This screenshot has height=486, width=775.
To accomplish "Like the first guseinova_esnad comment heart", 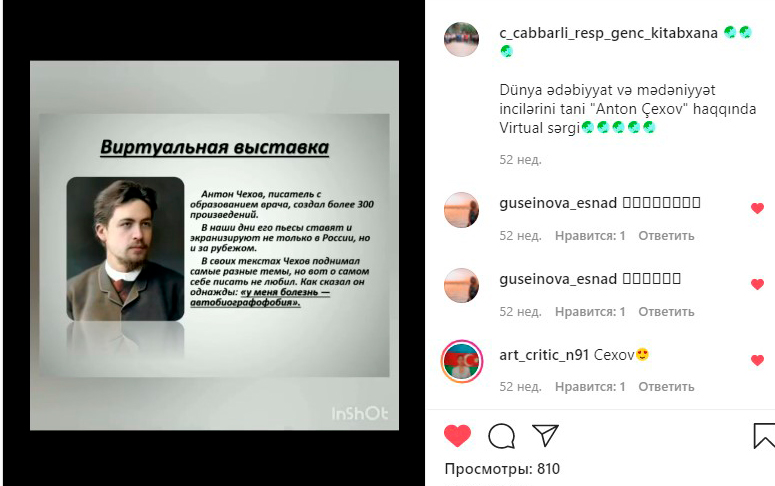I will click(757, 208).
